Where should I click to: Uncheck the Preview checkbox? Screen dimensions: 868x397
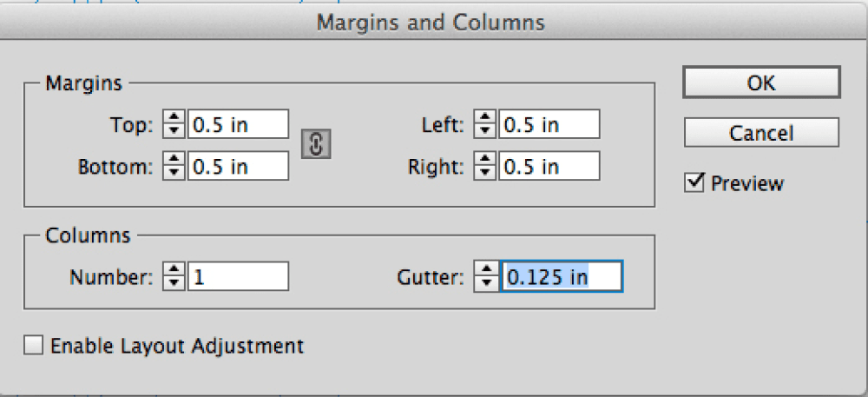(694, 183)
